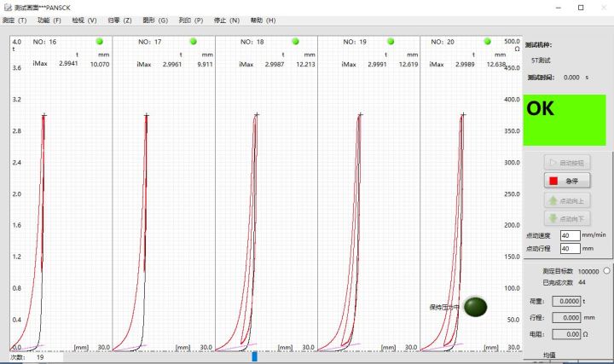Click the dark green 保持压力中 indicator lamp
This screenshot has height=364, width=614.
[x=476, y=307]
